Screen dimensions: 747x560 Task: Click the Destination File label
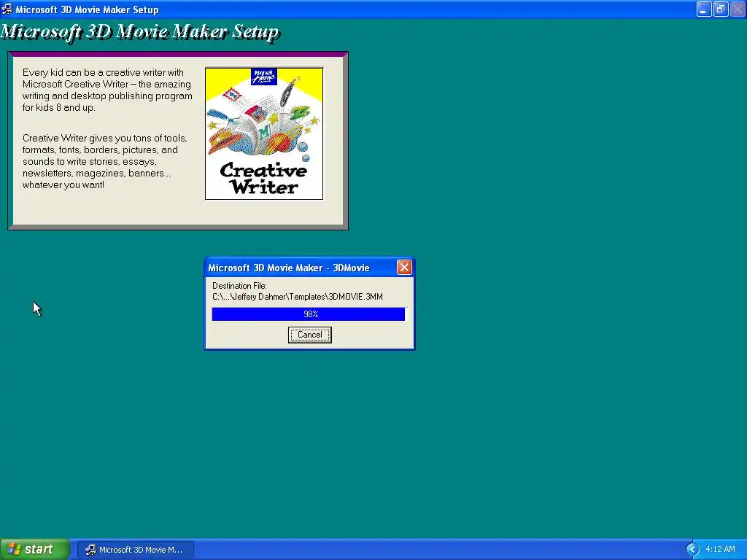[x=239, y=286]
